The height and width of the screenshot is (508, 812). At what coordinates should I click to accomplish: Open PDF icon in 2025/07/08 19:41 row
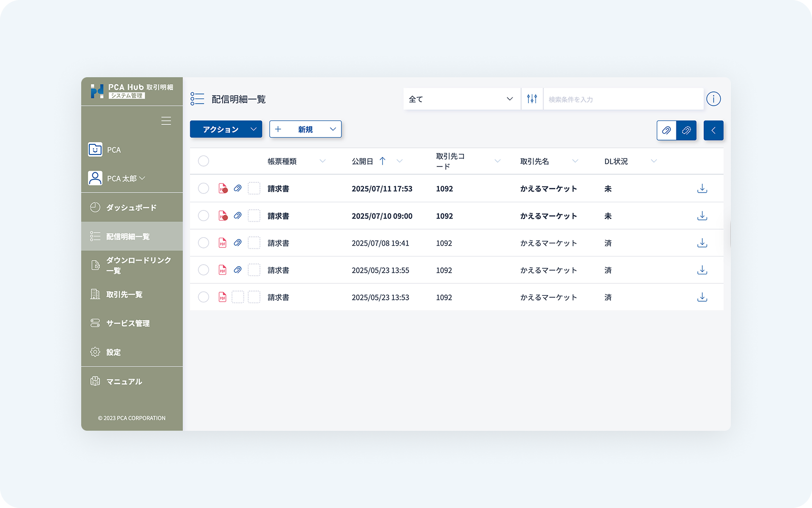[222, 243]
